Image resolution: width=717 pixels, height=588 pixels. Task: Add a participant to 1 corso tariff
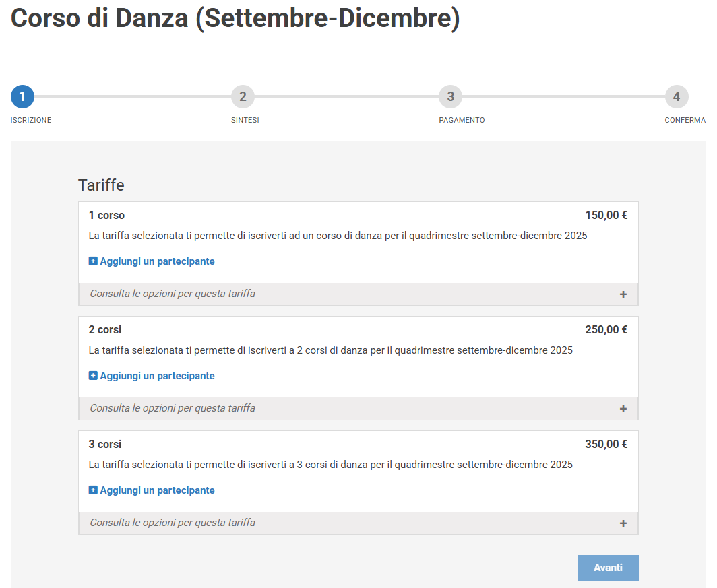(152, 261)
